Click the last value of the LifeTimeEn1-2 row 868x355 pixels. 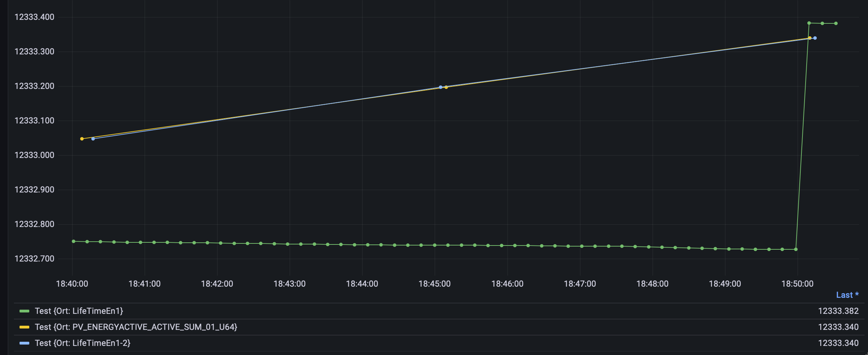click(838, 343)
